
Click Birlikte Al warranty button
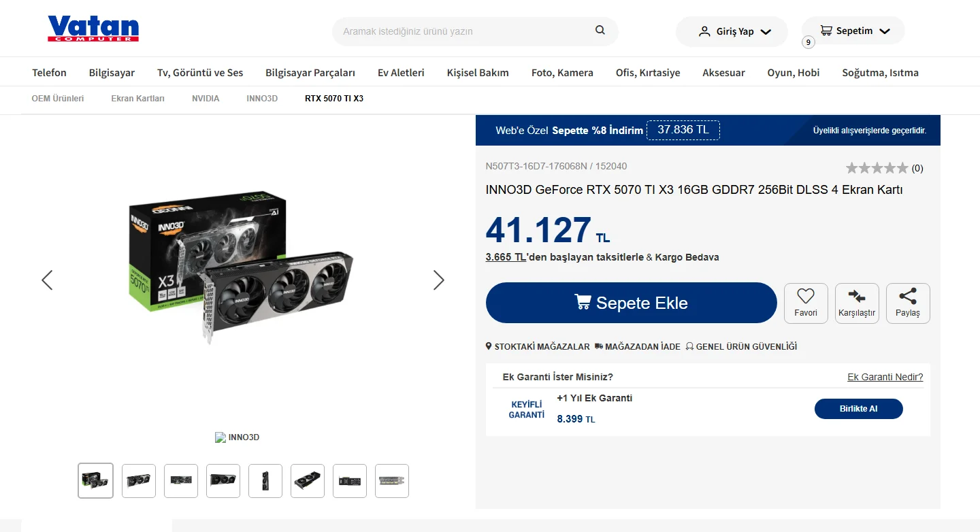[858, 409]
